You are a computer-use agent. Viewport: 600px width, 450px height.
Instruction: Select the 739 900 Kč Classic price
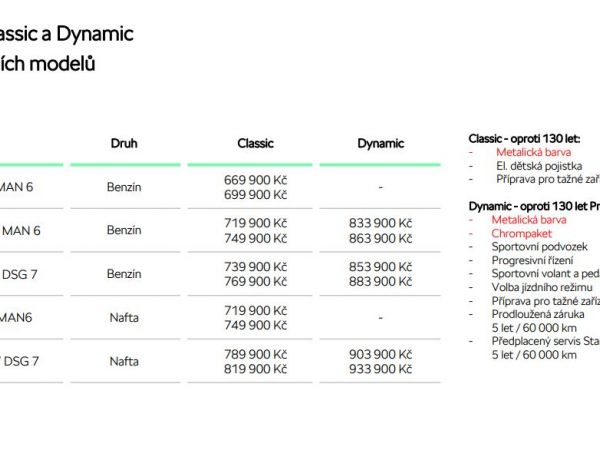click(x=255, y=267)
